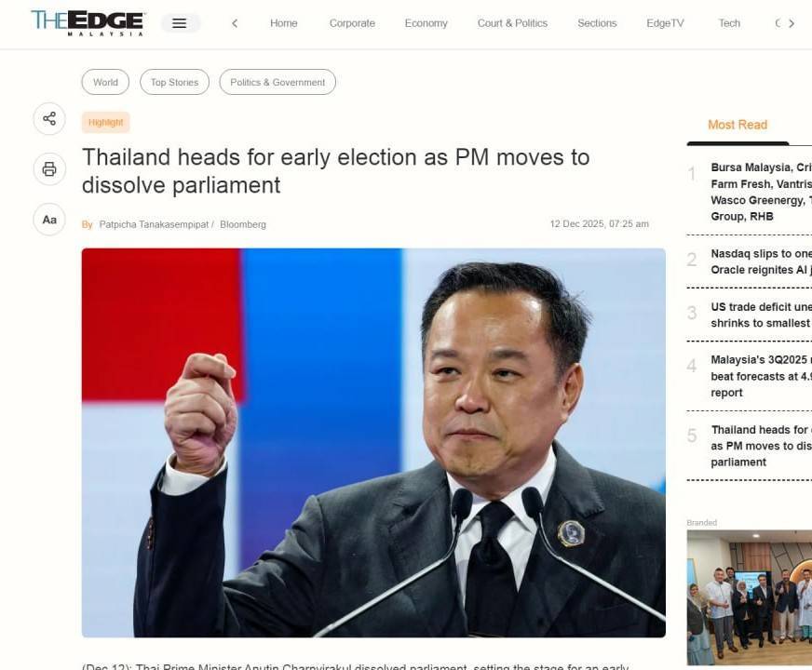The image size is (812, 670).
Task: Navigate to Court & Politics
Action: point(512,23)
